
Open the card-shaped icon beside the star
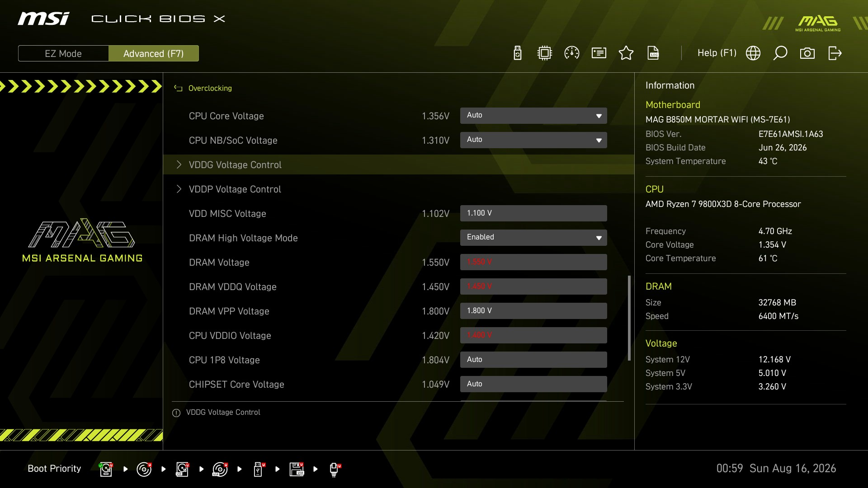599,53
